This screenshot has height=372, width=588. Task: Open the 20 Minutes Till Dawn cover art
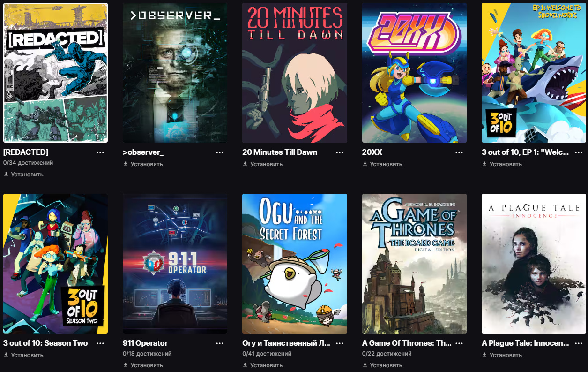point(295,73)
